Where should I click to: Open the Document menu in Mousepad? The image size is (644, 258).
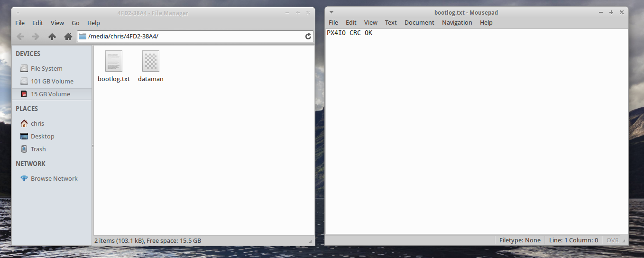tap(419, 22)
